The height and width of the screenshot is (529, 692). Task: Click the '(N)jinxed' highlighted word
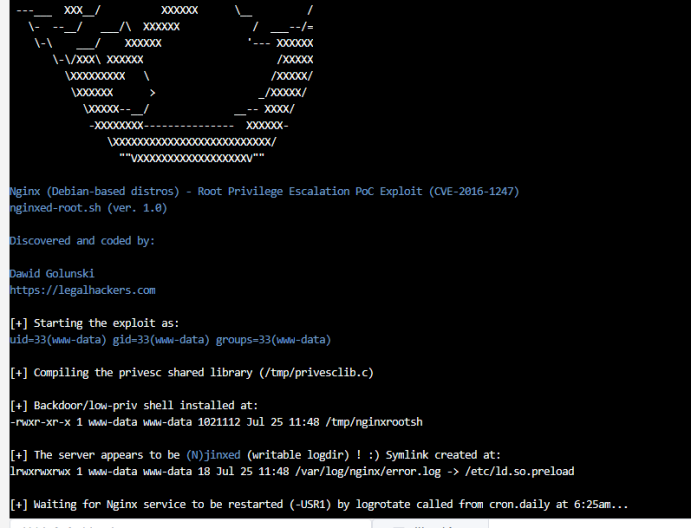tap(213, 455)
